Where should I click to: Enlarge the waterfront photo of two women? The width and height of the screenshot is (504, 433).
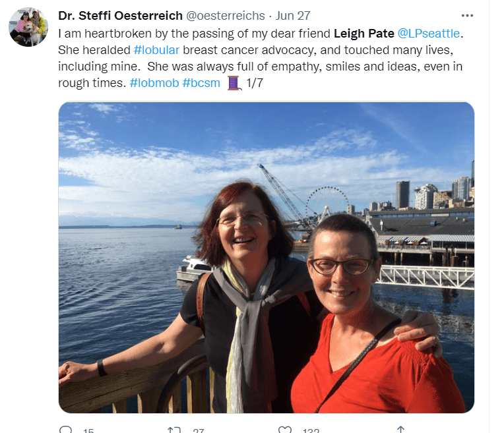pos(267,257)
